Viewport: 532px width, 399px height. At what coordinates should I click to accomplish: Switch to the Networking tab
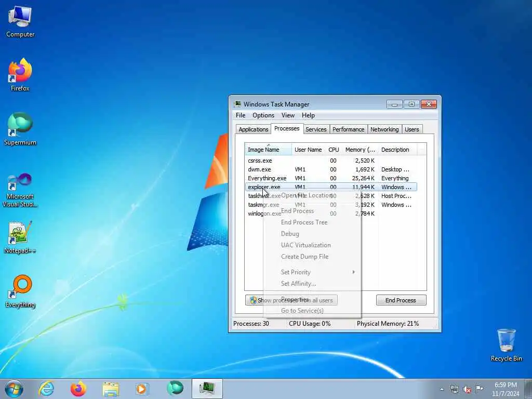[x=384, y=129]
